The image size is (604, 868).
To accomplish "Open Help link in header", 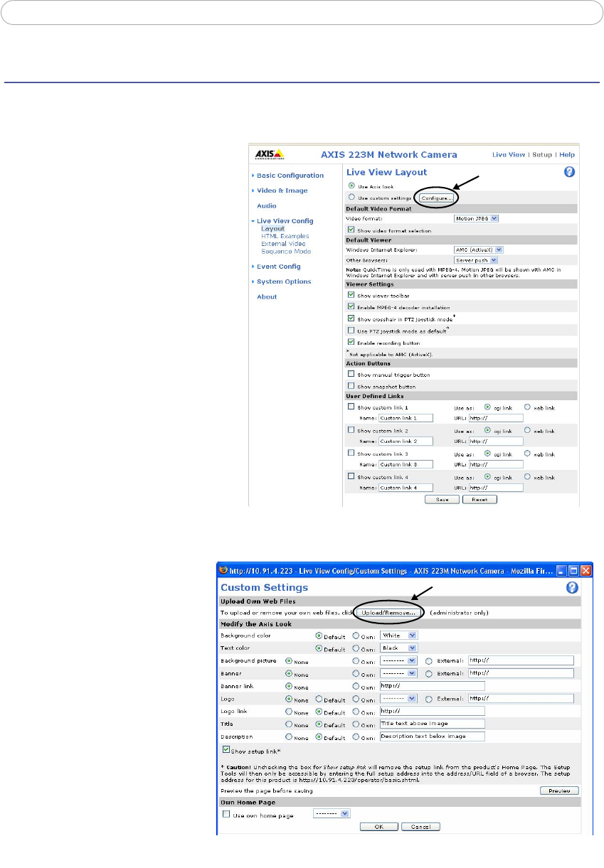I will tap(567, 154).
